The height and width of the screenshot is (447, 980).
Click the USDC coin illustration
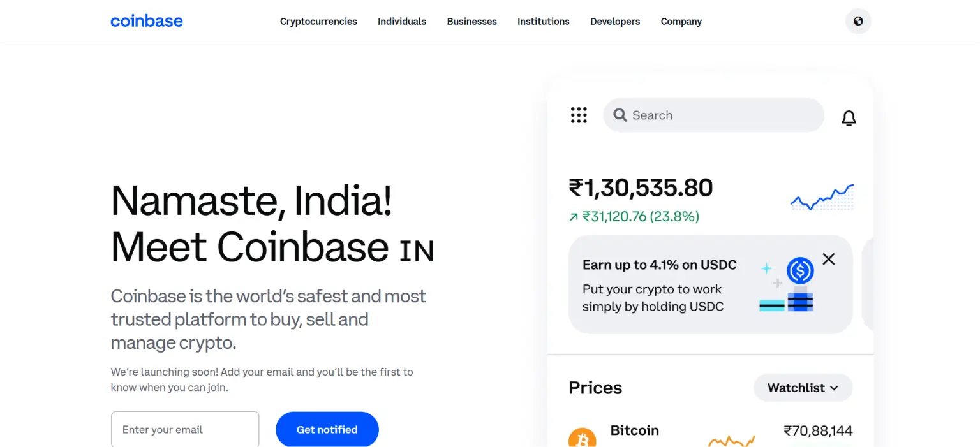pyautogui.click(x=800, y=270)
